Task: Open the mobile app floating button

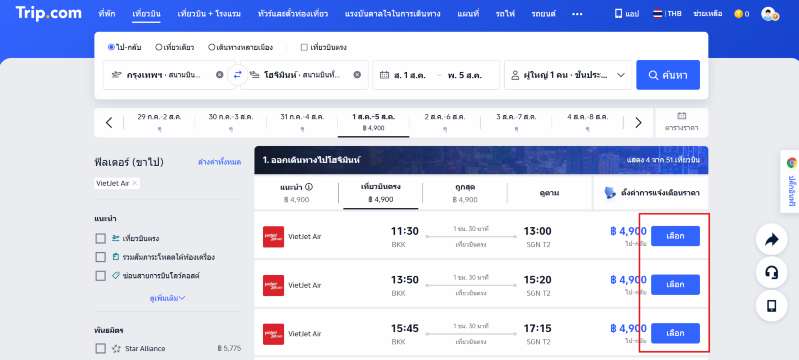Action: [771, 306]
